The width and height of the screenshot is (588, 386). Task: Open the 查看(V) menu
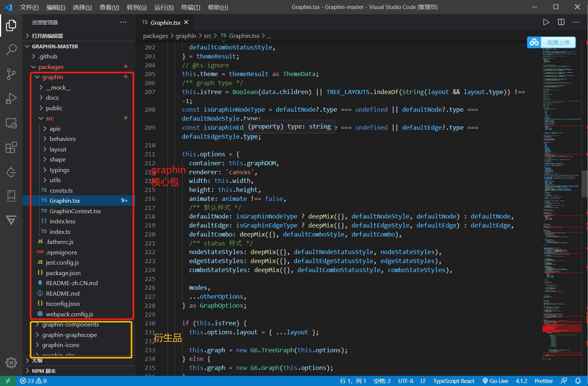tap(109, 7)
